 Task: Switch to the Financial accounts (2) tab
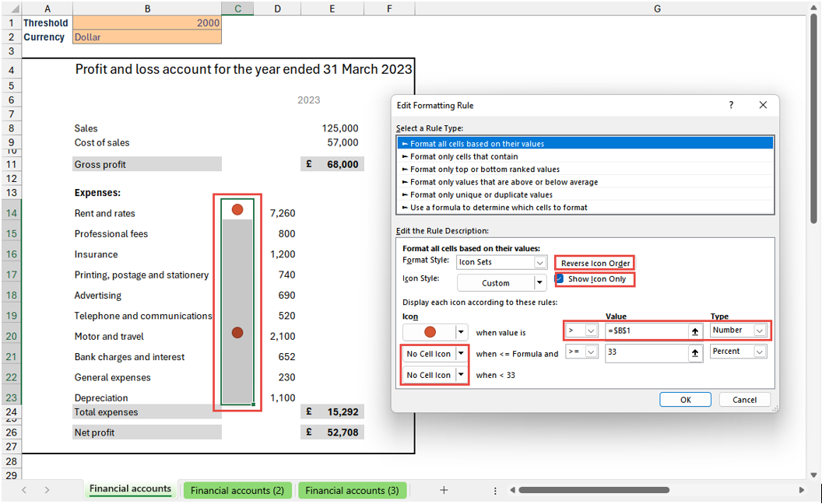coord(237,490)
